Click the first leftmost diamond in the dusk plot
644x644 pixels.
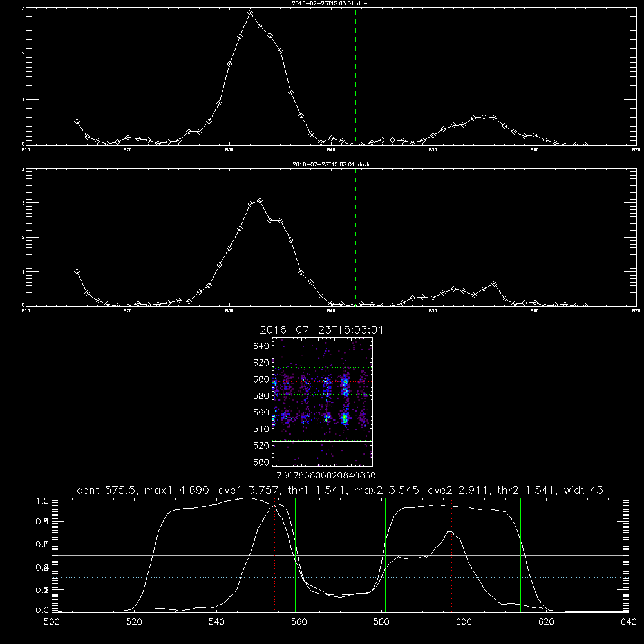click(x=77, y=272)
